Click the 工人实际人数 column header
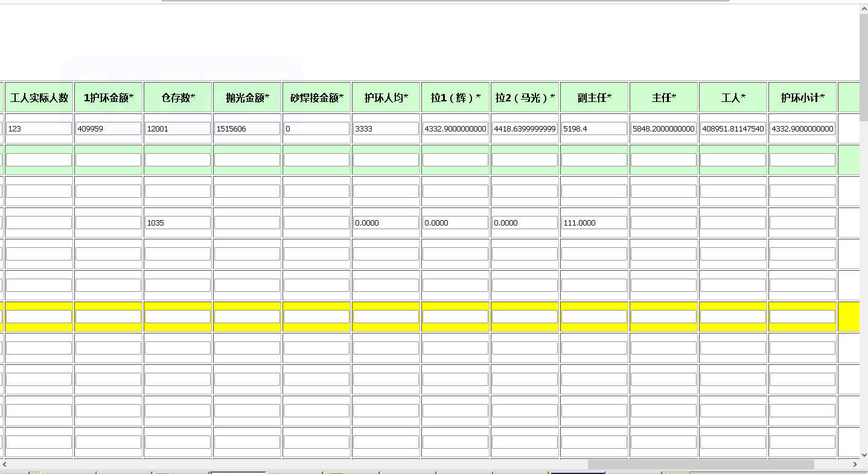The image size is (868, 474). 39,98
